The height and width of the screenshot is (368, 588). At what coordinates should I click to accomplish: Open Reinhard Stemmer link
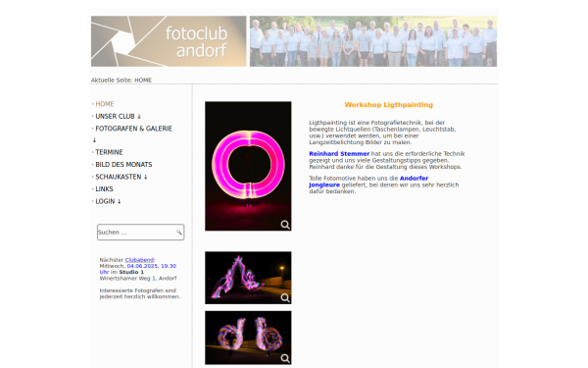point(339,154)
